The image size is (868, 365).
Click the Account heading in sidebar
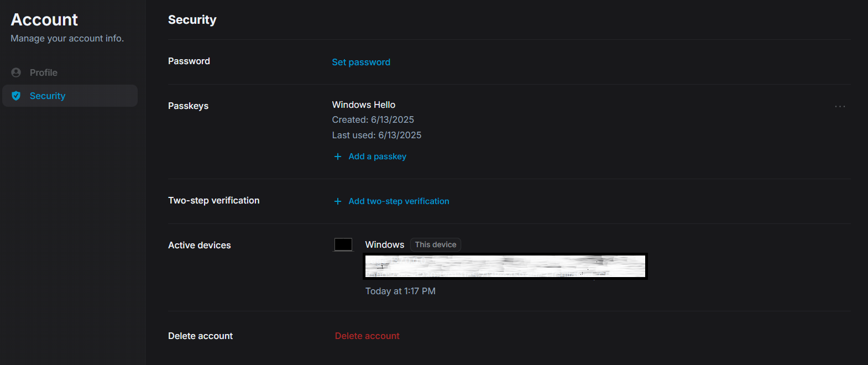click(44, 20)
